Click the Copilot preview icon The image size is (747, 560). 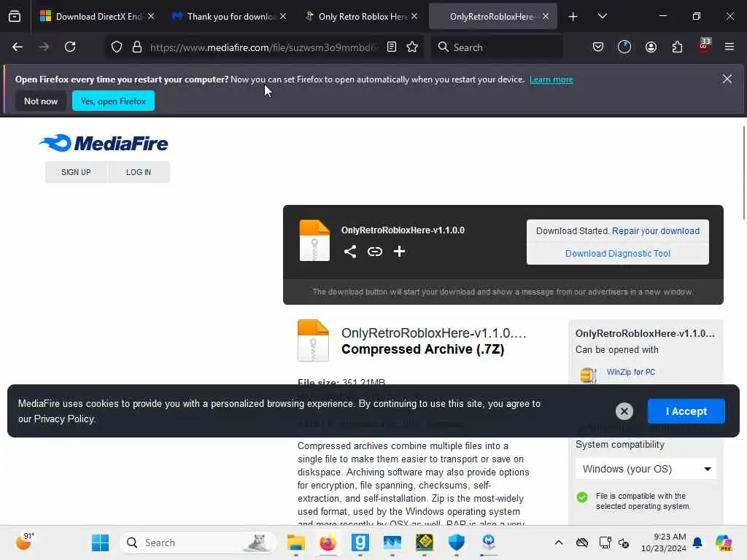724,542
